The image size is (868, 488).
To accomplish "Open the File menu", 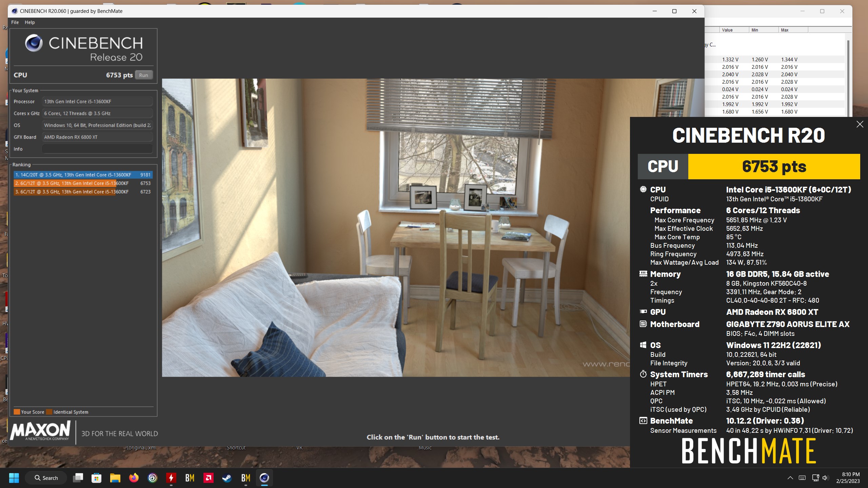I will [x=15, y=22].
